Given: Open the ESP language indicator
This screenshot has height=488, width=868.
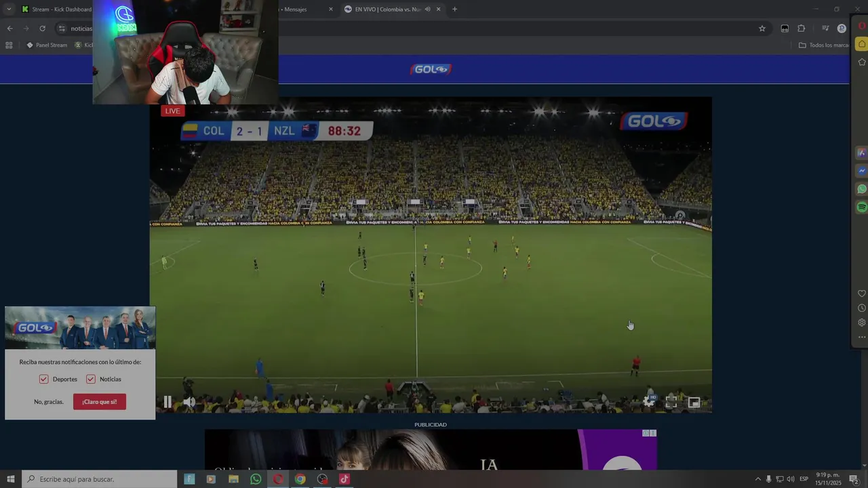Looking at the screenshot, I should click(804, 479).
